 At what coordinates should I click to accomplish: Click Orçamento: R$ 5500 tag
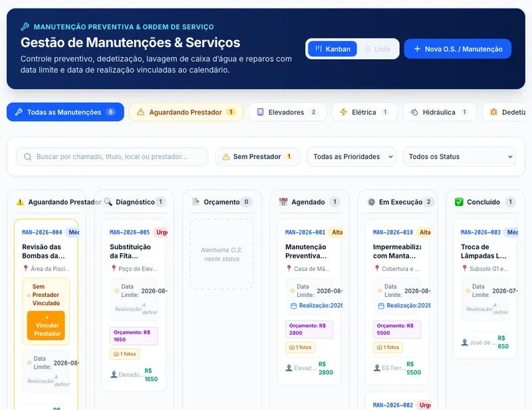coord(397,330)
